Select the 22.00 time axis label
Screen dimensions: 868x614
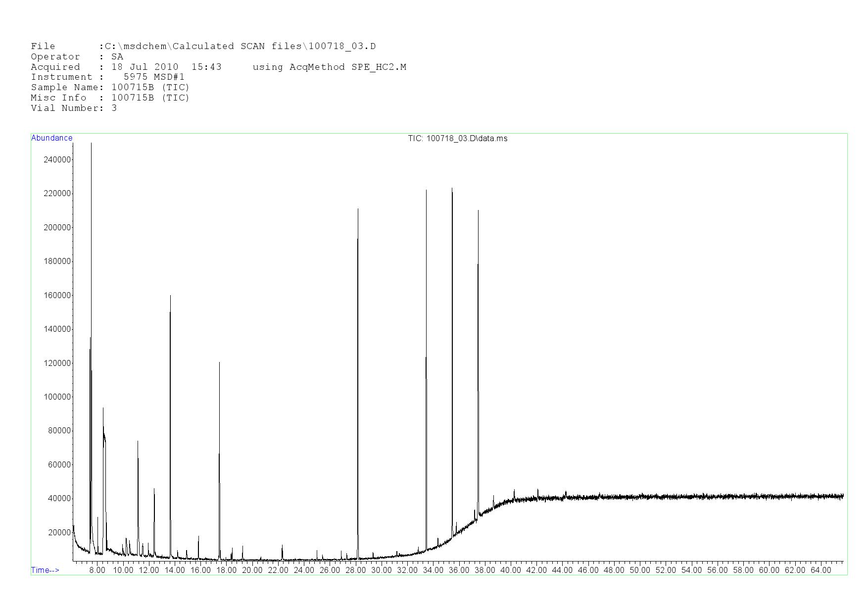[278, 570]
